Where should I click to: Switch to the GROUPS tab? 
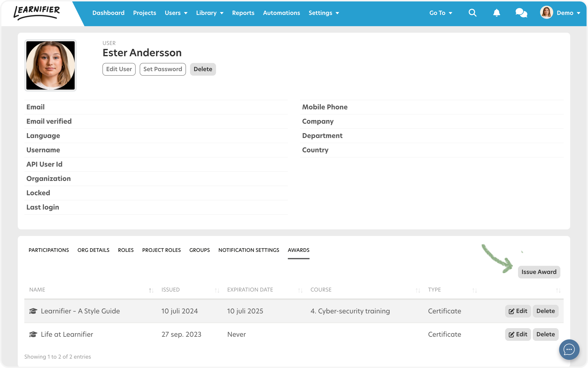point(199,250)
